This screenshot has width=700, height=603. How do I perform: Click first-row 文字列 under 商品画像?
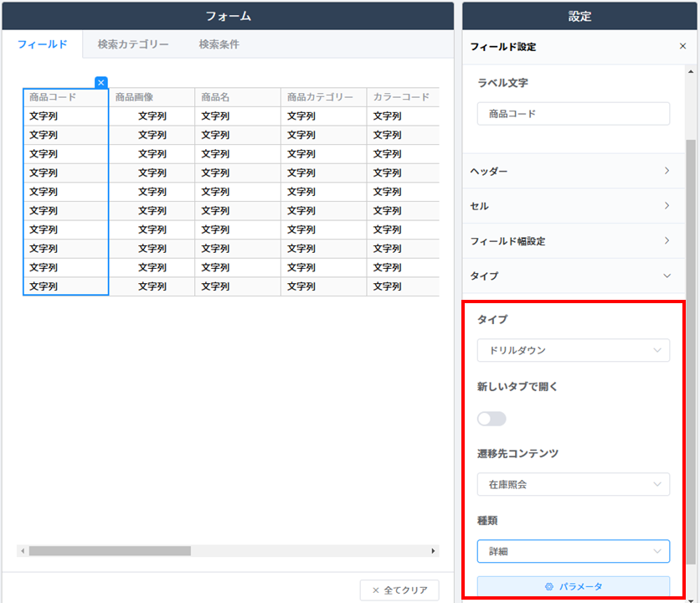point(152,116)
